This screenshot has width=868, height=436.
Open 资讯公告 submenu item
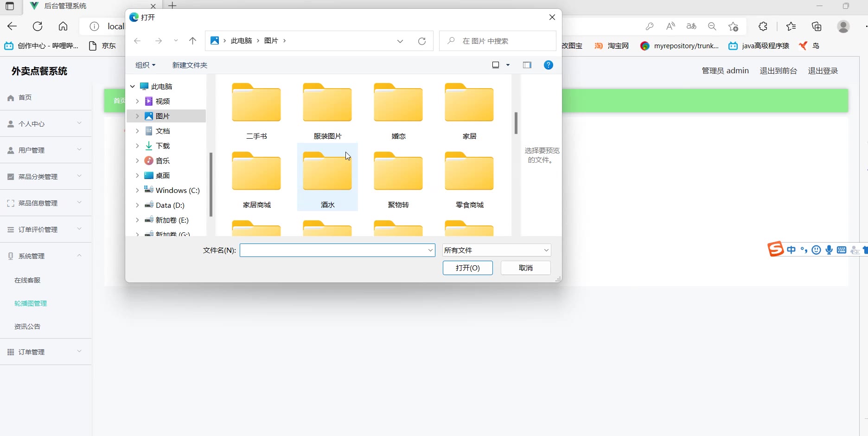pos(27,327)
